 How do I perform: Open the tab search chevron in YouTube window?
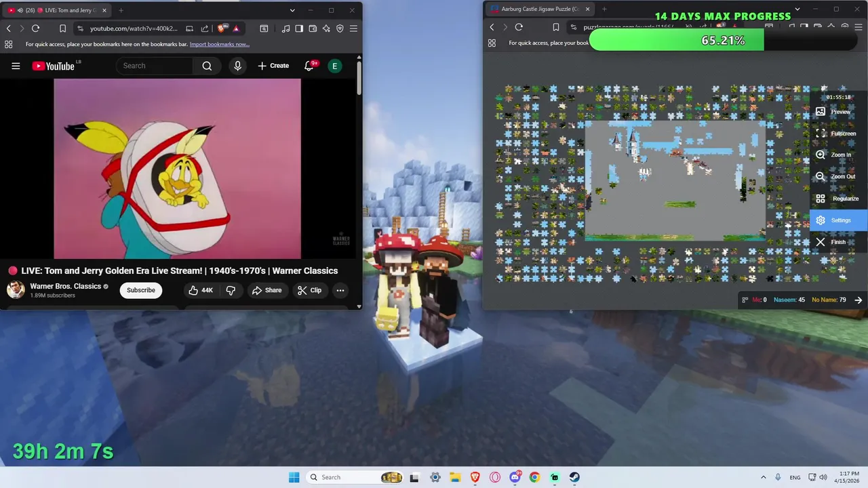pos(292,10)
